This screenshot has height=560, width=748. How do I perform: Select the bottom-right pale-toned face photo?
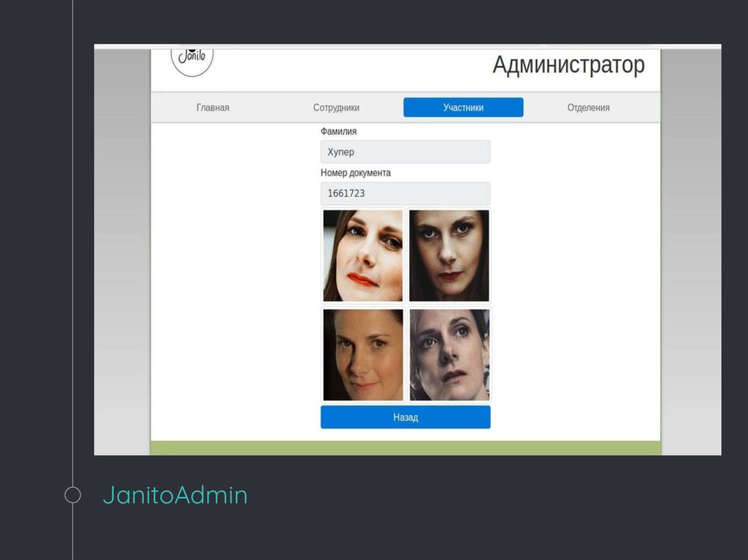point(449,355)
